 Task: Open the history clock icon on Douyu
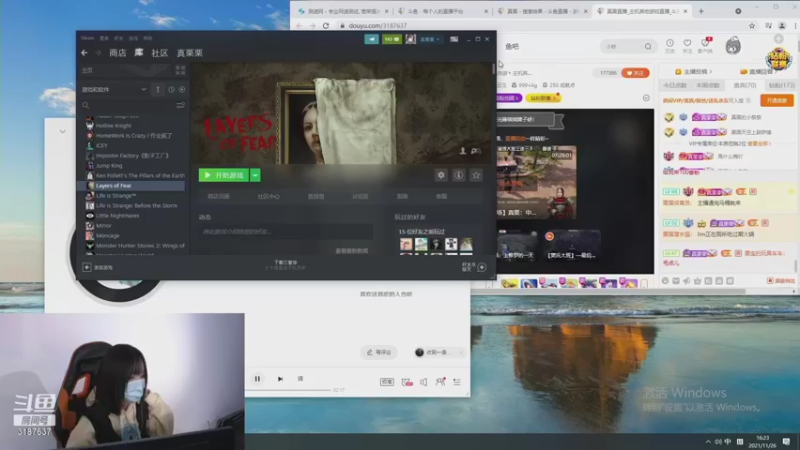tap(670, 43)
